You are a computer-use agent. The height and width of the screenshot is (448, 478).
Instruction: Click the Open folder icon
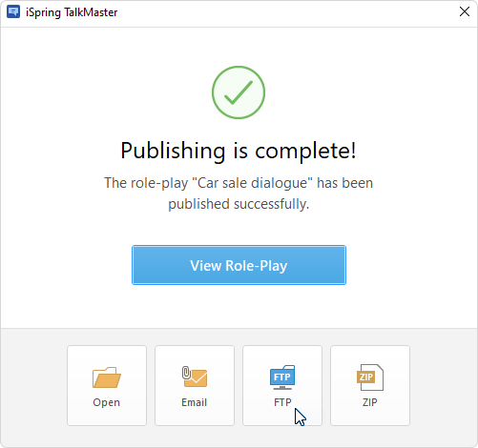pyautogui.click(x=107, y=377)
